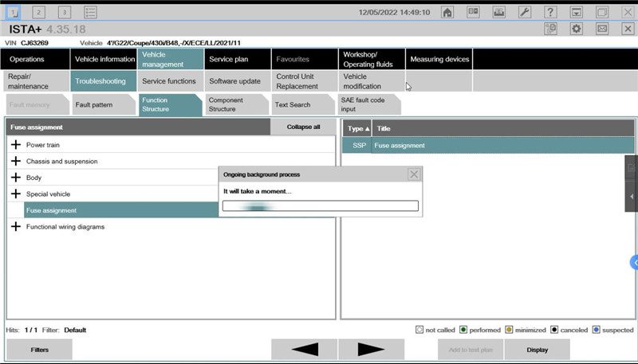The height and width of the screenshot is (364, 638).
Task: Close the Ongoing background process dialog
Action: 414,174
